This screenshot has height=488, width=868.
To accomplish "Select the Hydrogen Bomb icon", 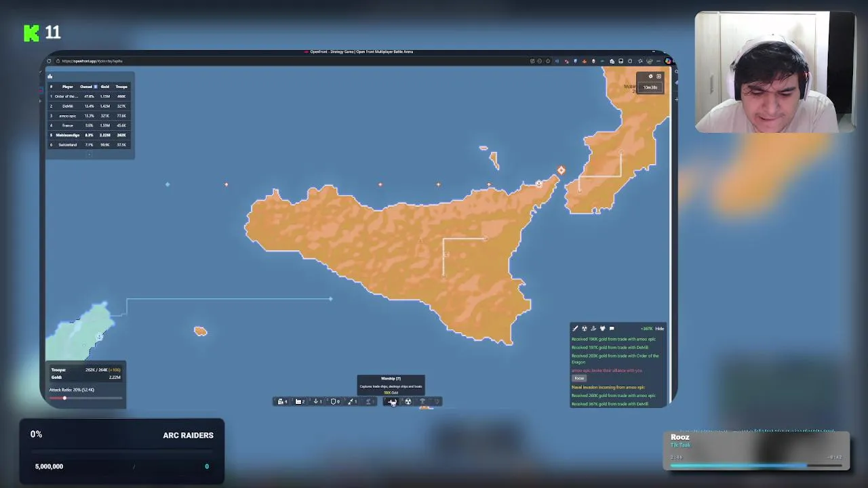I will 422,402.
